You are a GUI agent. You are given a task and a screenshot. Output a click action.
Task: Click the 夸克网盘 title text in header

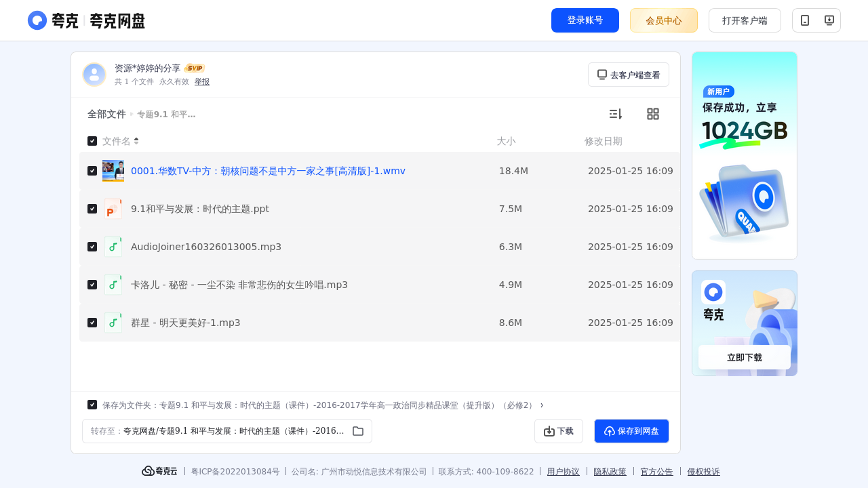(117, 21)
